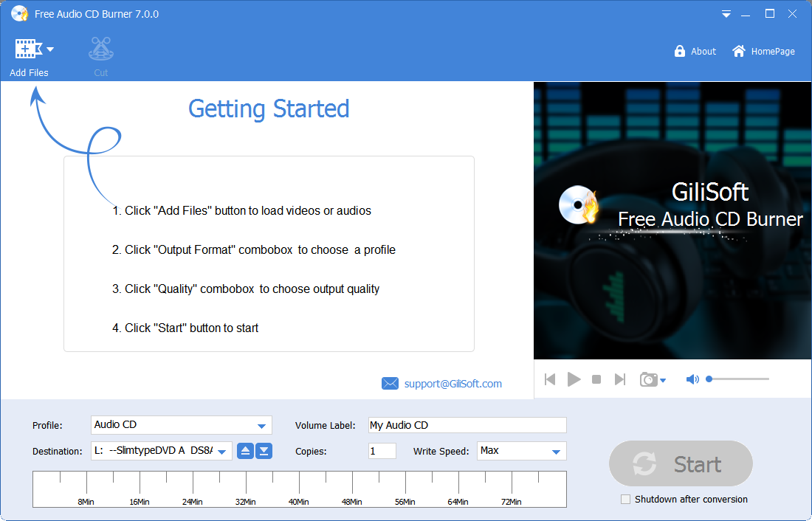
Task: Go to HomePage via house icon
Action: [739, 51]
